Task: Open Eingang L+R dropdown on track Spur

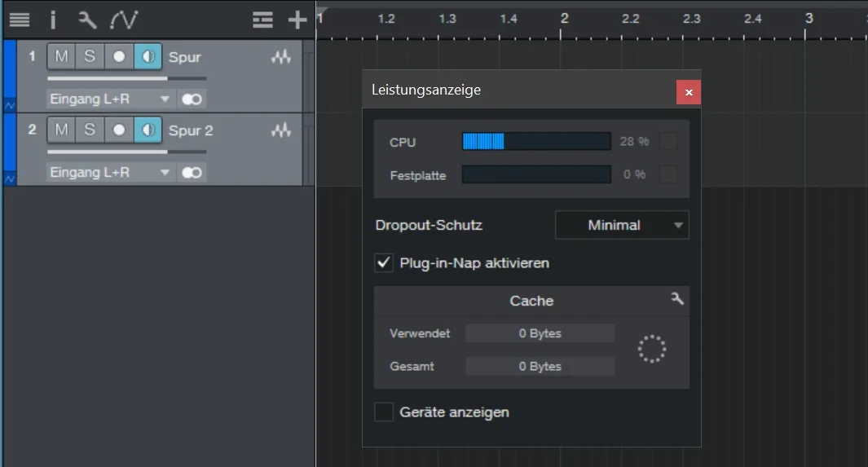Action: coord(111,99)
